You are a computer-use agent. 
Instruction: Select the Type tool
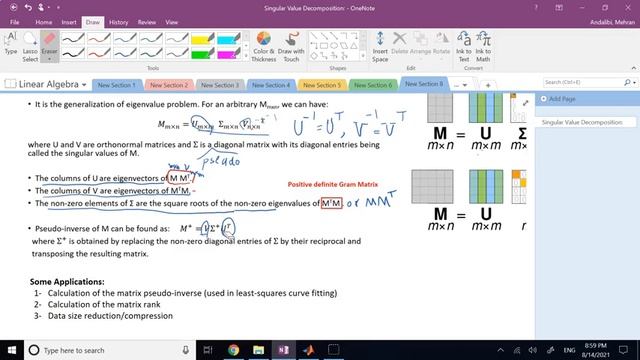point(11,43)
